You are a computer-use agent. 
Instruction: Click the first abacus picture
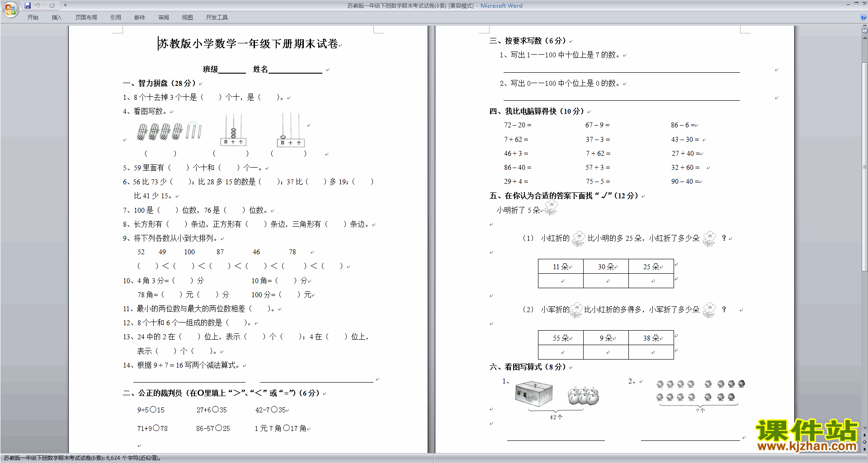[233, 130]
